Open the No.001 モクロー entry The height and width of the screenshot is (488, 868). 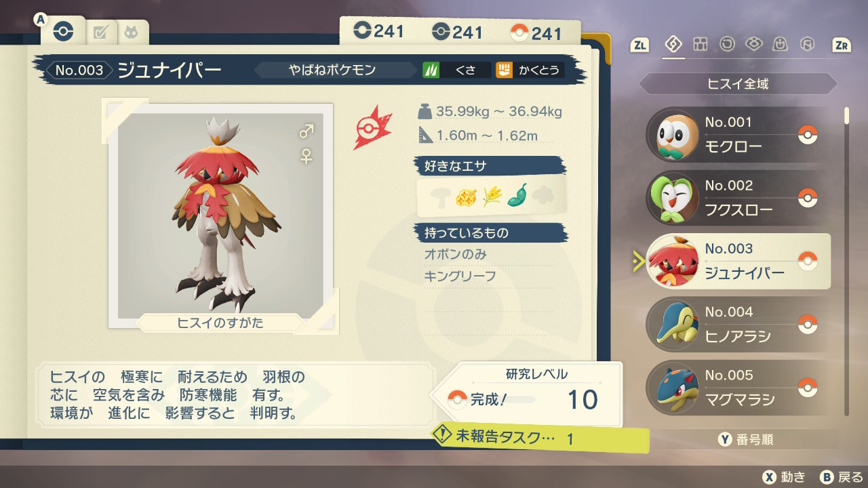738,135
